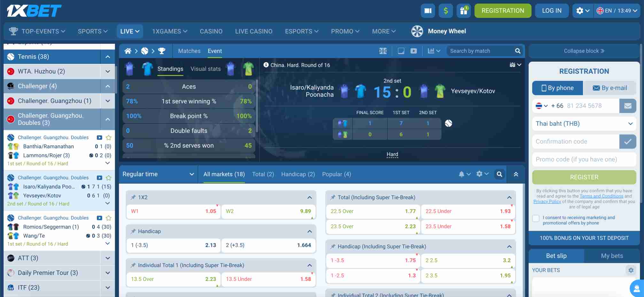Click the trophy breadcrumb icon
This screenshot has height=297, width=644.
[x=162, y=51]
